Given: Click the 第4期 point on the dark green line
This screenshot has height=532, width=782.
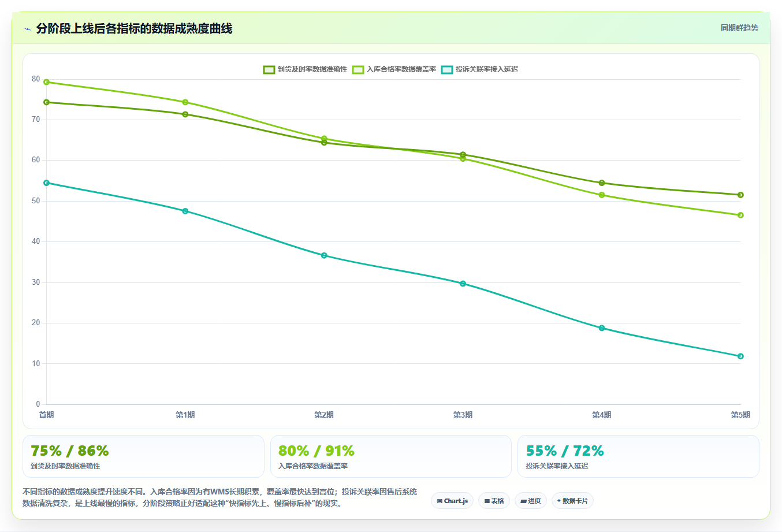Looking at the screenshot, I should (602, 183).
